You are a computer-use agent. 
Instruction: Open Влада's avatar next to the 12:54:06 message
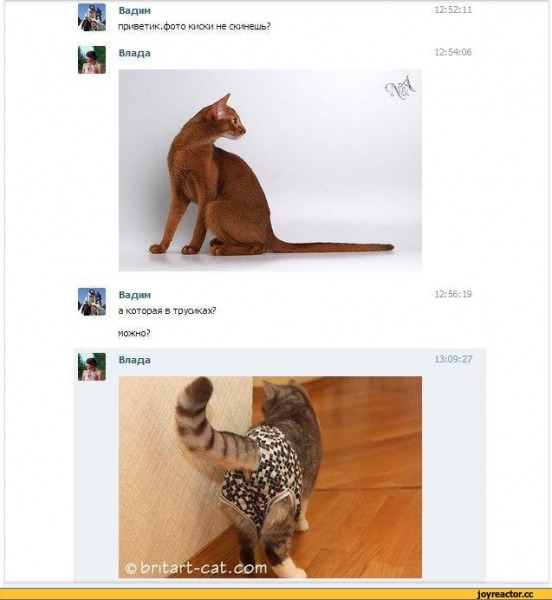point(92,60)
